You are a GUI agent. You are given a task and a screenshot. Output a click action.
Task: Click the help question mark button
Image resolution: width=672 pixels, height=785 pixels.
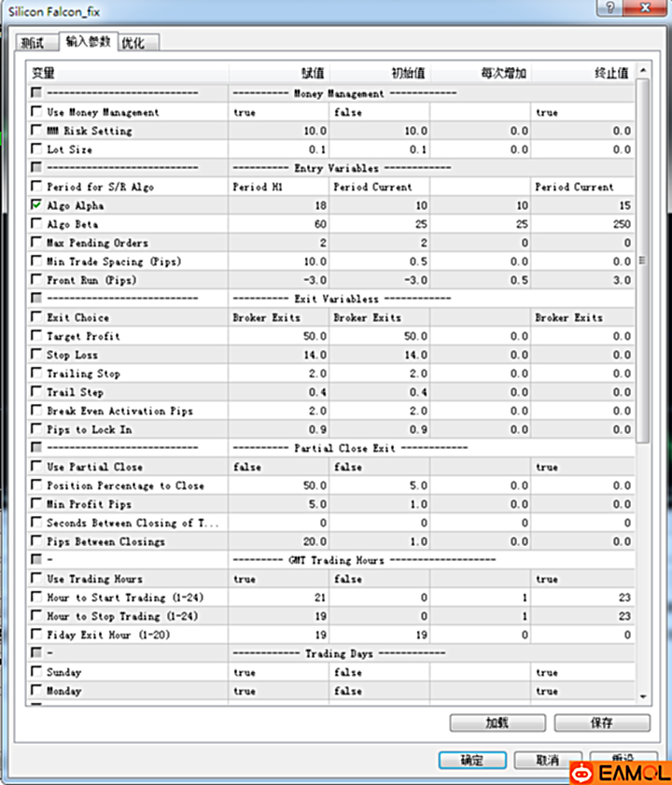[610, 8]
